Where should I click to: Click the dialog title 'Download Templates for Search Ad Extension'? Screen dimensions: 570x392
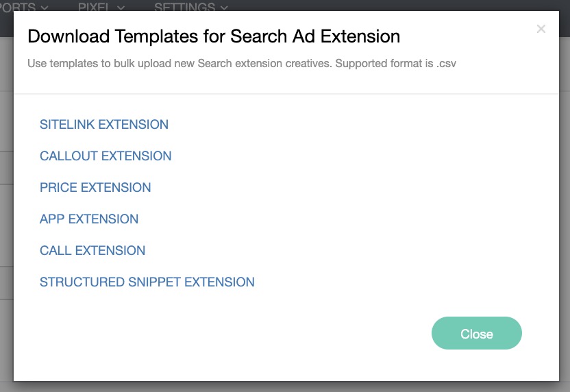click(214, 36)
